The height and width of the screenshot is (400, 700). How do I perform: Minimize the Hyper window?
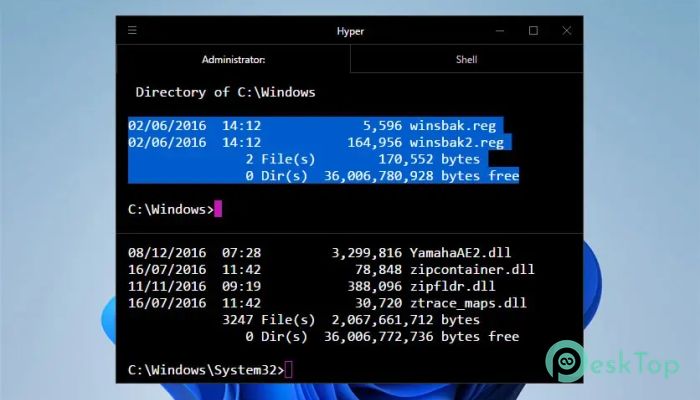pyautogui.click(x=500, y=31)
